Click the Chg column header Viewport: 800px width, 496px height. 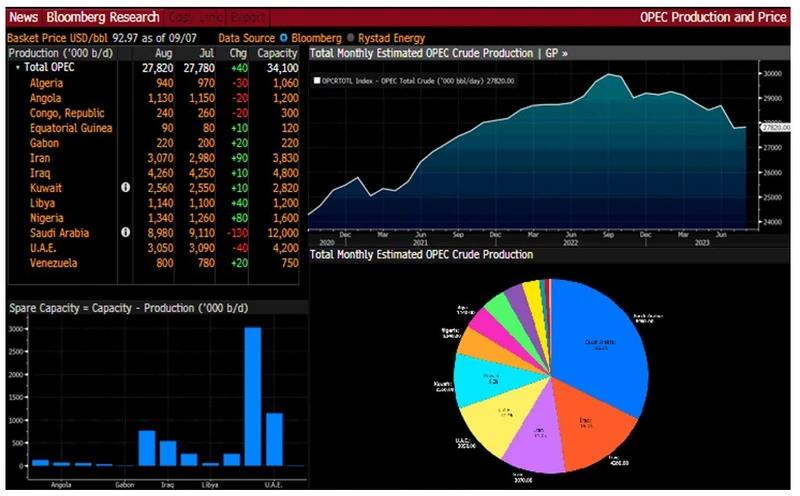click(x=237, y=52)
